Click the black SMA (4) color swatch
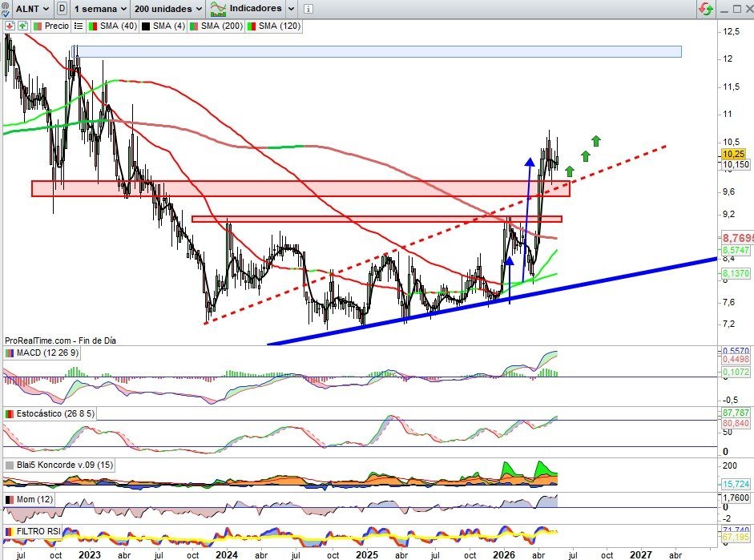The image size is (754, 560). [x=146, y=26]
